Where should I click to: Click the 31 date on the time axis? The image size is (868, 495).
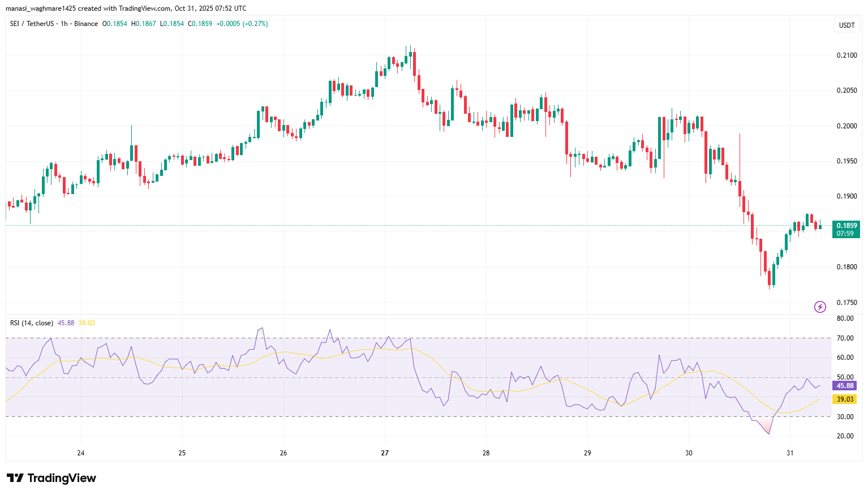click(x=790, y=453)
